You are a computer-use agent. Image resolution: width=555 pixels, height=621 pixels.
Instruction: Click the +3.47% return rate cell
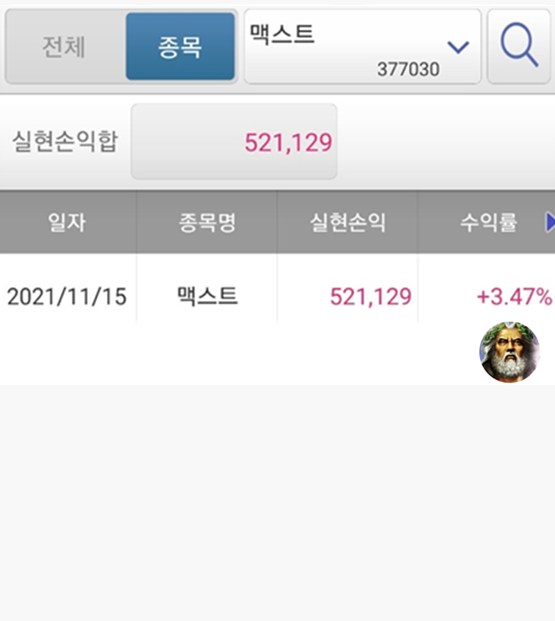pos(514,297)
